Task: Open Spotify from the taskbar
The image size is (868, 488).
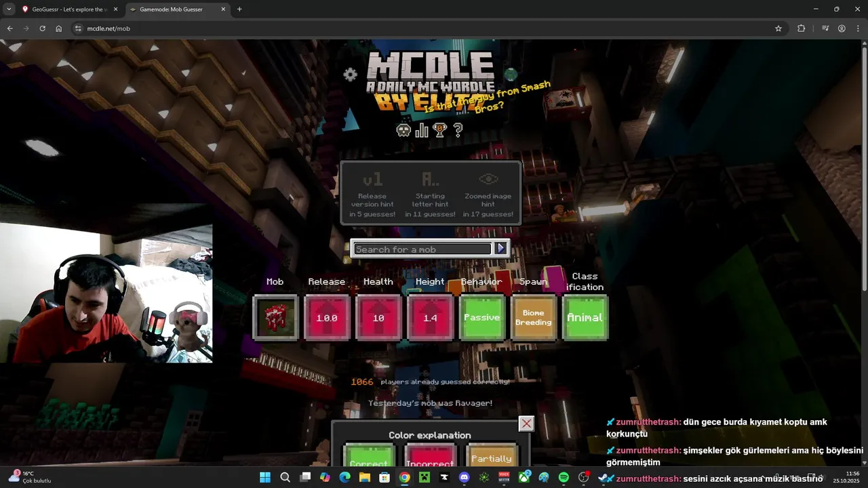Action: tap(564, 477)
